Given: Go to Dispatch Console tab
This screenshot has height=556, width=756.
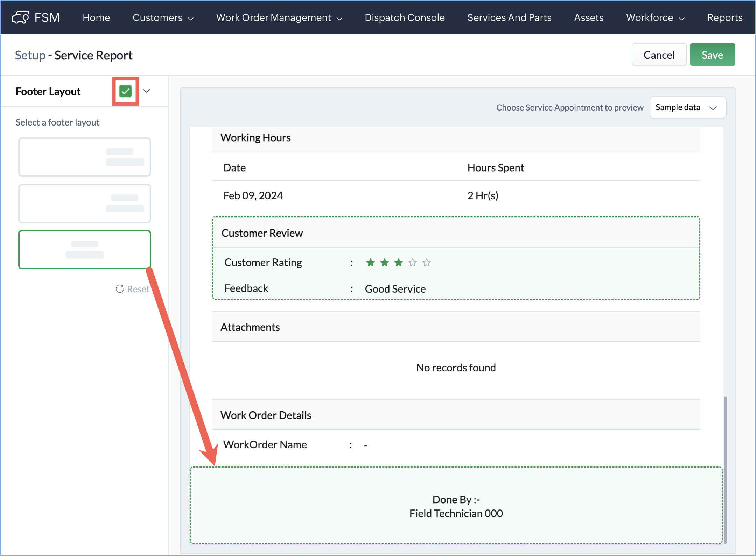Looking at the screenshot, I should point(405,17).
